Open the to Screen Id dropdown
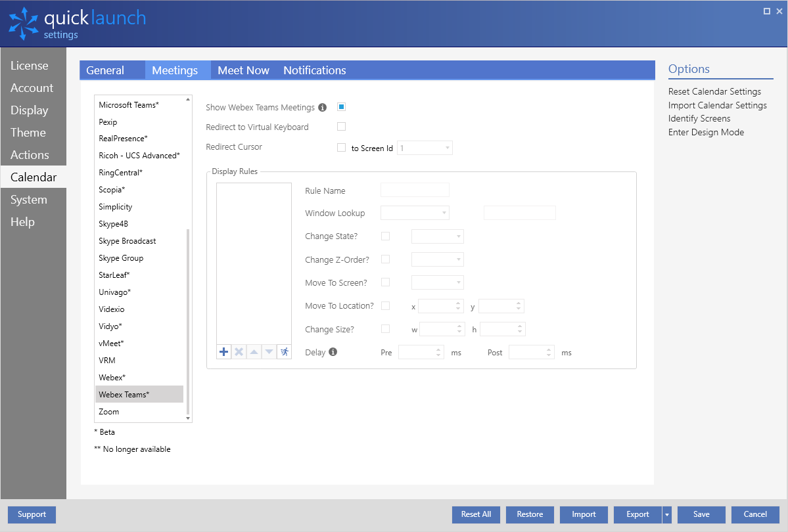Screen dimensions: 788x532 [425, 148]
